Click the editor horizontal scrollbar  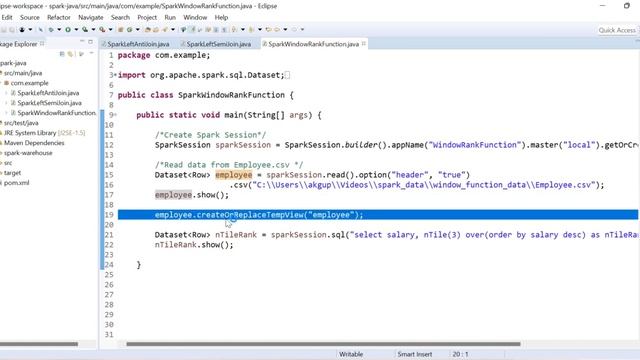(323, 344)
